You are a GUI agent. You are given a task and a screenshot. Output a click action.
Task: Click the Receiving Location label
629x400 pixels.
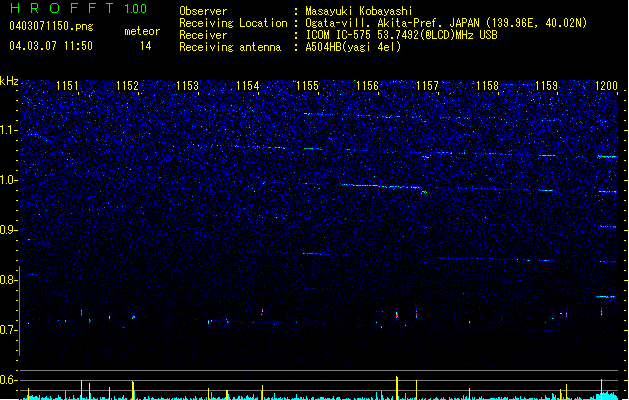(233, 23)
